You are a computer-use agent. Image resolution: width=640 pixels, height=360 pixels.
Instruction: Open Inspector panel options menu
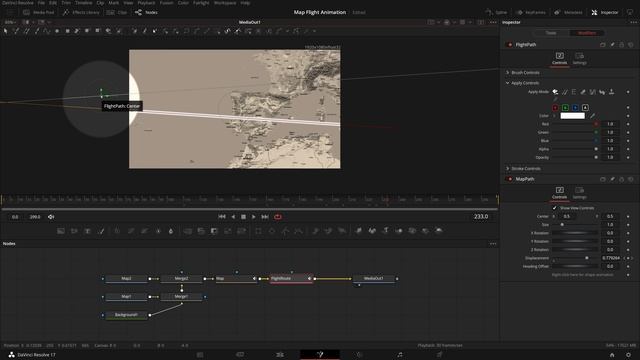(x=633, y=22)
